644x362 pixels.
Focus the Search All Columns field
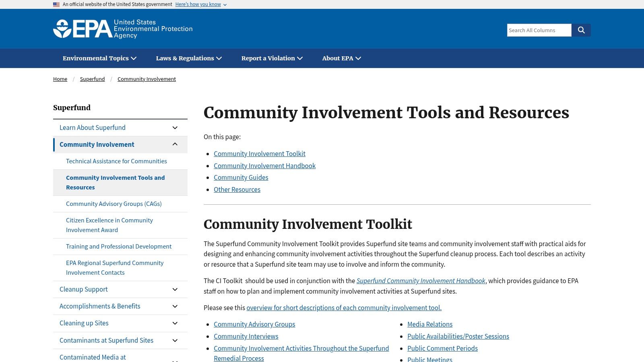[539, 30]
